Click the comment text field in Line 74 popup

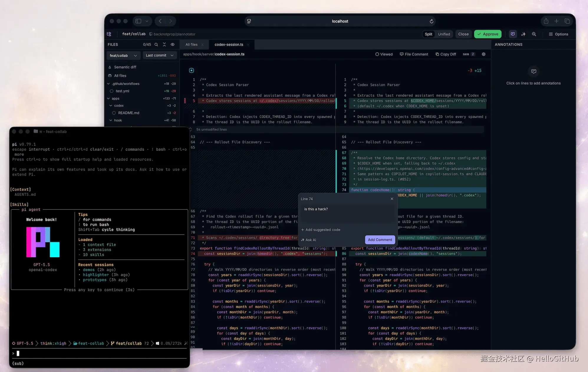(348, 214)
